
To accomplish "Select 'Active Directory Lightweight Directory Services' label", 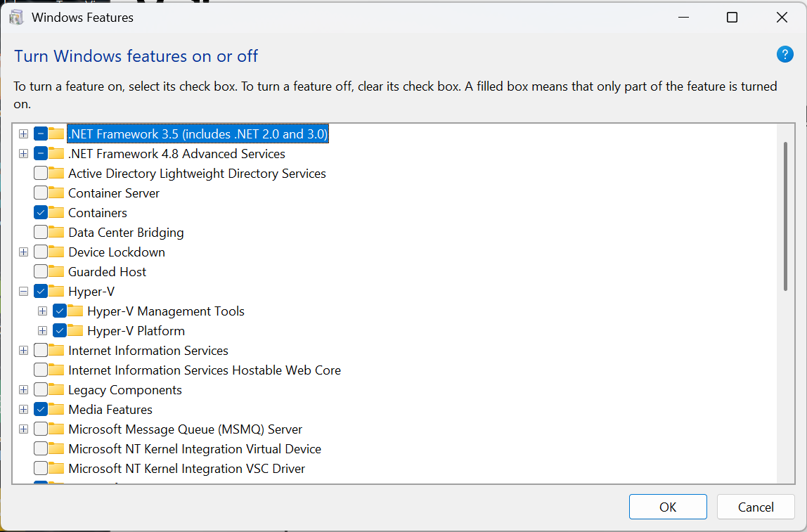I will tap(197, 173).
